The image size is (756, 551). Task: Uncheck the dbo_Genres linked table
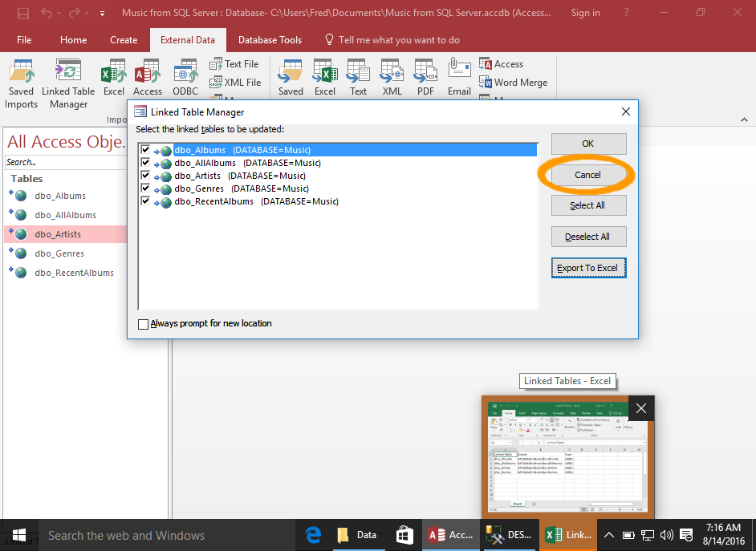pos(145,188)
